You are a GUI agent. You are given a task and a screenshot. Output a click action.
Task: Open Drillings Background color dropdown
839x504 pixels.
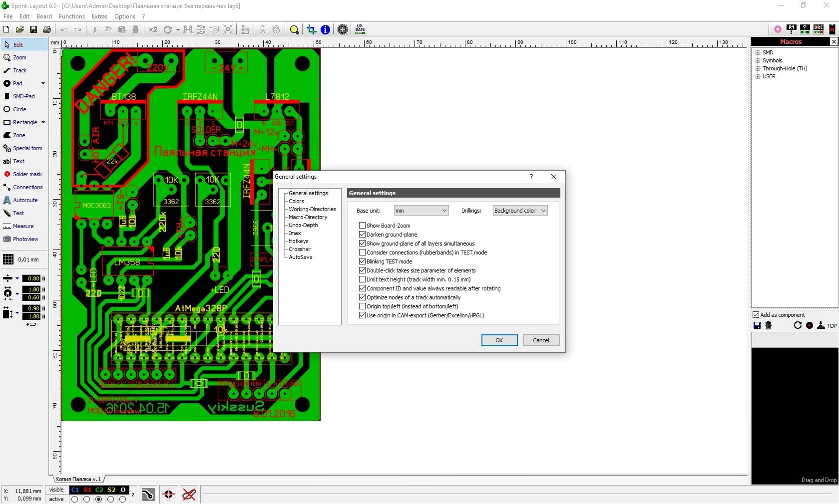[520, 211]
